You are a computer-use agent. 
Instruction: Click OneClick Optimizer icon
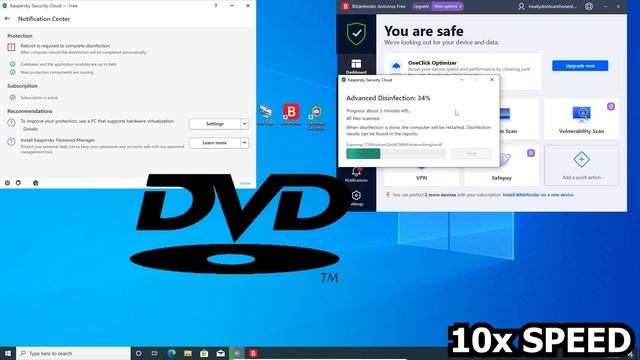pos(396,66)
